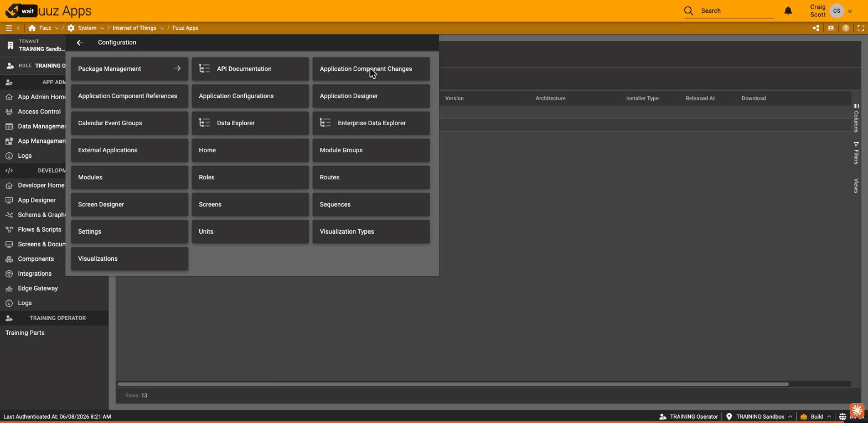868x423 pixels.
Task: Click the home icon in the breadcrumb
Action: click(x=32, y=28)
